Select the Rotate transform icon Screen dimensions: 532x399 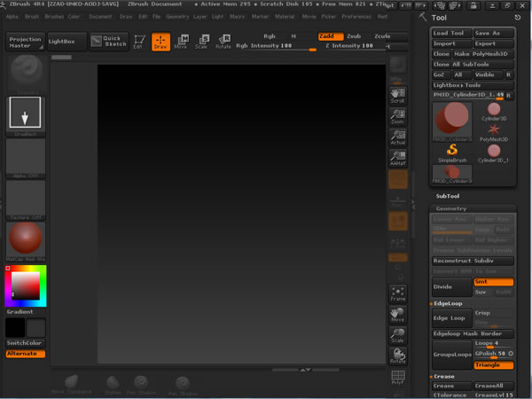(x=223, y=42)
